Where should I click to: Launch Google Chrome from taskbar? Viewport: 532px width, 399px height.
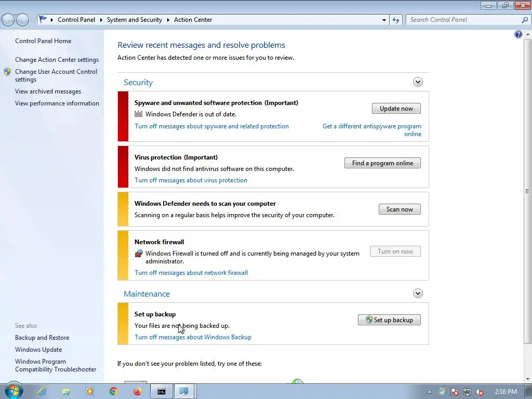pos(114,391)
